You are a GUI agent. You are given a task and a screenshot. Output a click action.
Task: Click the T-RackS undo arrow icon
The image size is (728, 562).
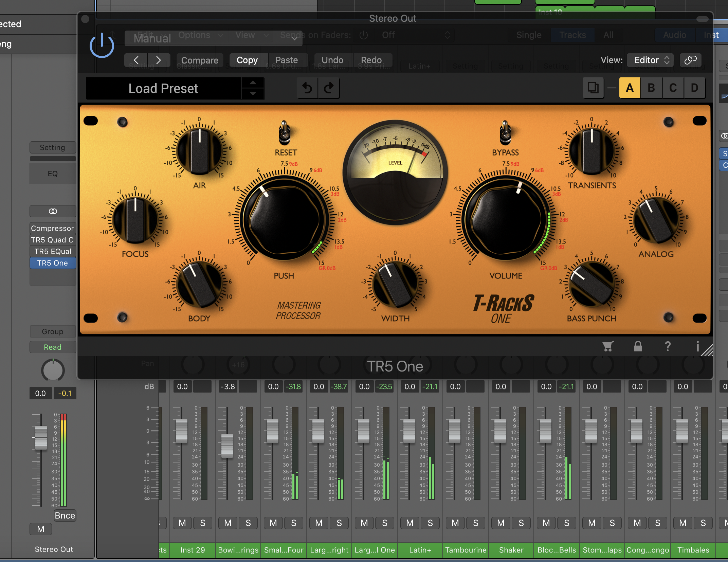pyautogui.click(x=307, y=88)
